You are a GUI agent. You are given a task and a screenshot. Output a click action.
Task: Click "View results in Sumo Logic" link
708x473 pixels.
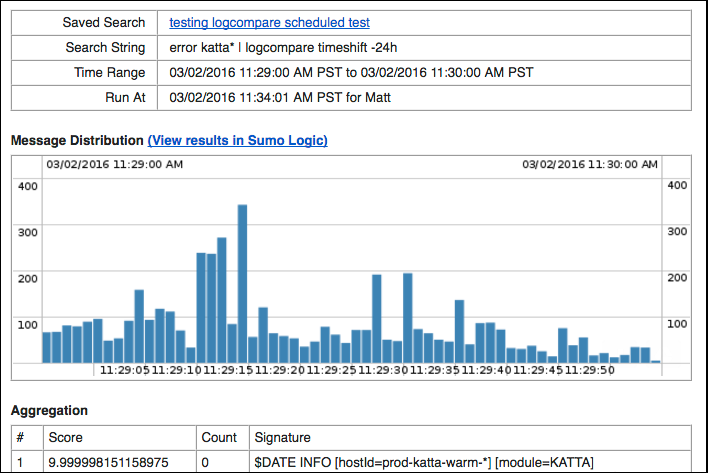237,140
